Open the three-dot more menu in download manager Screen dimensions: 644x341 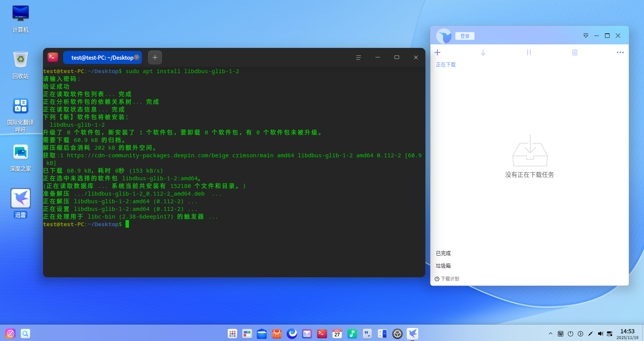tap(620, 52)
